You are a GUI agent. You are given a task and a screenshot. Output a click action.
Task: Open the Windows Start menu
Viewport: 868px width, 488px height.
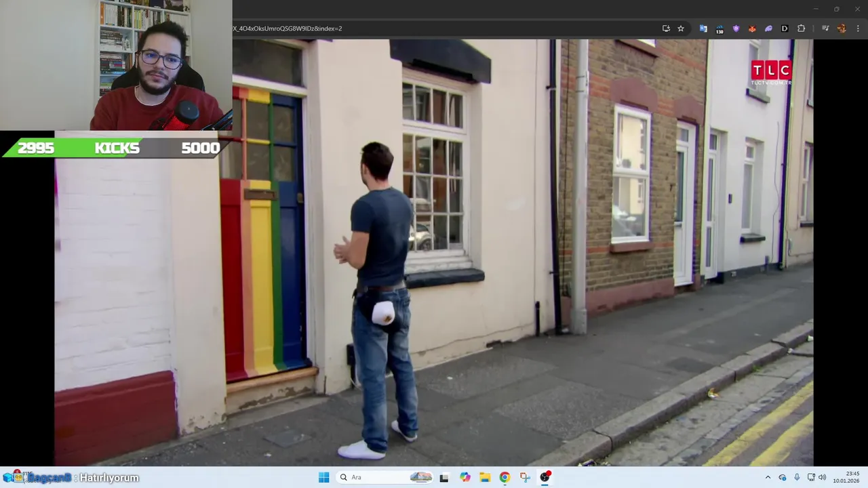pyautogui.click(x=323, y=477)
